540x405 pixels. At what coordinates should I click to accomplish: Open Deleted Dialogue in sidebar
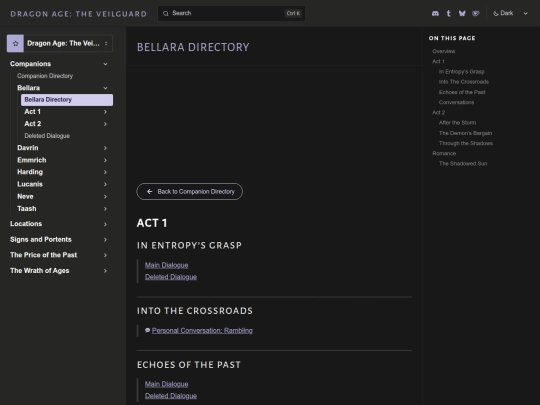(47, 136)
